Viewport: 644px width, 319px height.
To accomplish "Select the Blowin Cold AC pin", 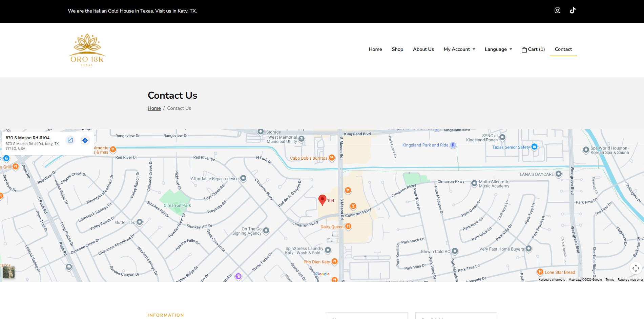I will [455, 251].
